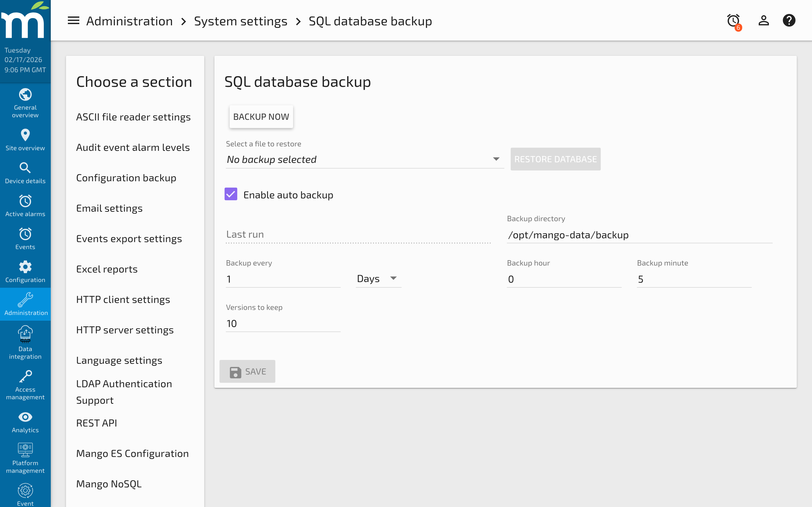Open the help menu
Screen dimensions: 812x507
(x=789, y=20)
